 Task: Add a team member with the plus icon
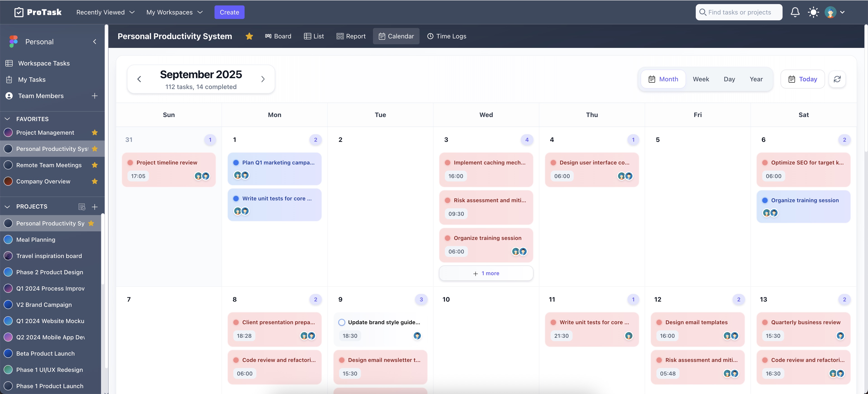(x=95, y=96)
